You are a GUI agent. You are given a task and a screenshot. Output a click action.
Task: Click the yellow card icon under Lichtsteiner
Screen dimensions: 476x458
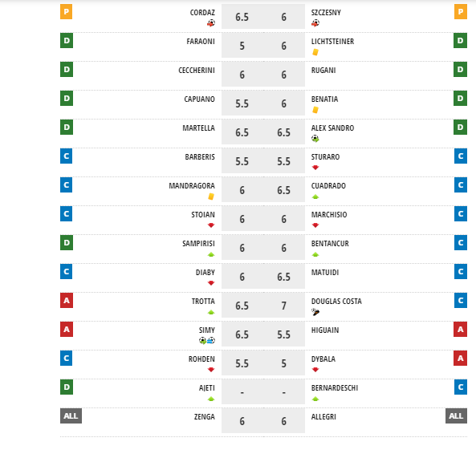point(315,52)
